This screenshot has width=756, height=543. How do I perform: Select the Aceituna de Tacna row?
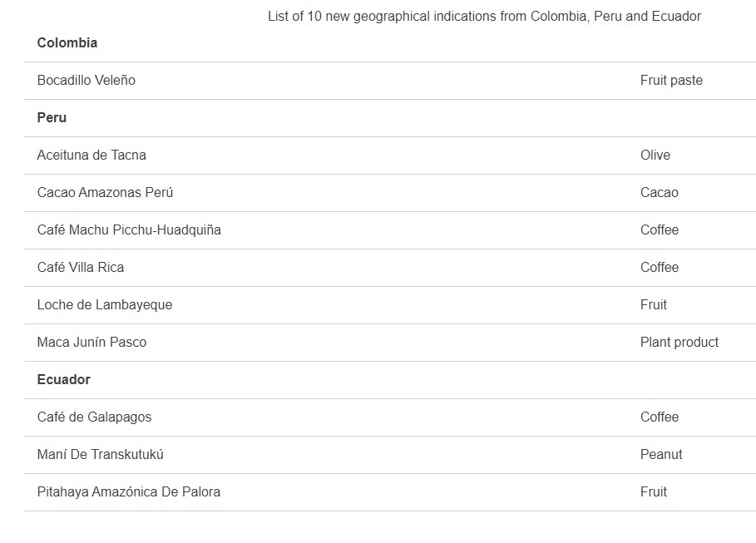click(x=390, y=155)
